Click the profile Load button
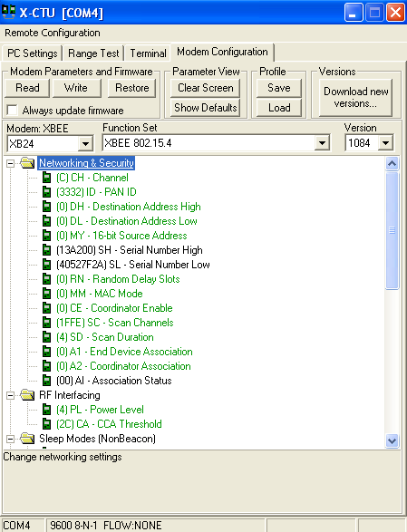The image size is (407, 532). click(279, 108)
